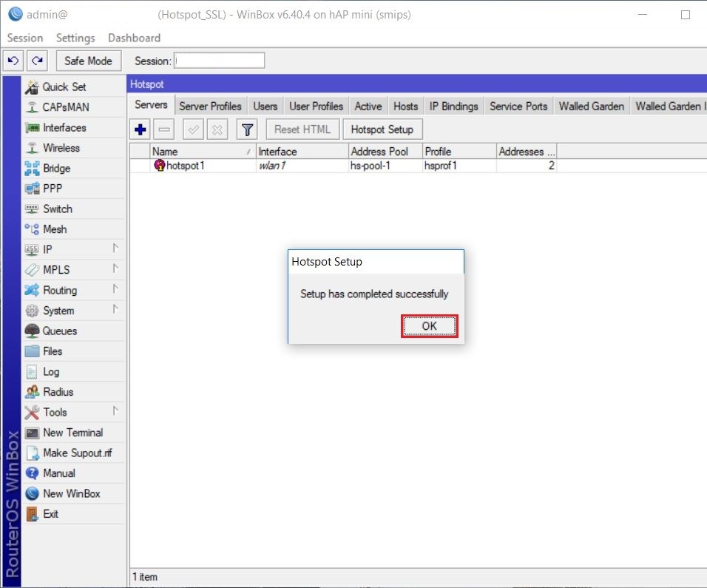Image resolution: width=707 pixels, height=588 pixels.
Task: Sort by Address Pool column header
Action: click(x=385, y=152)
